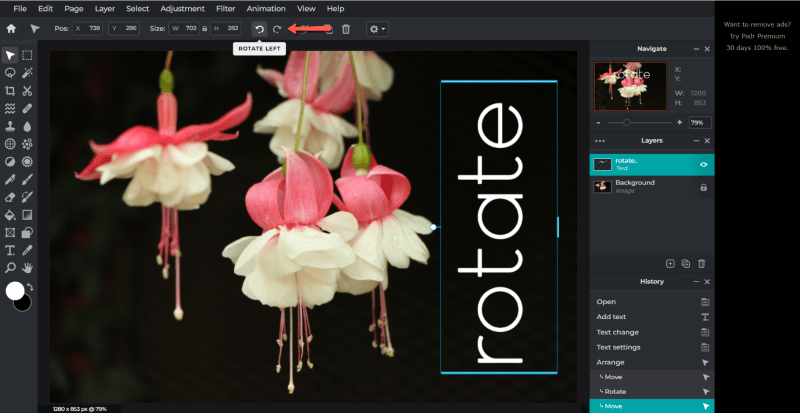This screenshot has height=413, width=800.
Task: Select the Hand pan tool
Action: point(27,268)
